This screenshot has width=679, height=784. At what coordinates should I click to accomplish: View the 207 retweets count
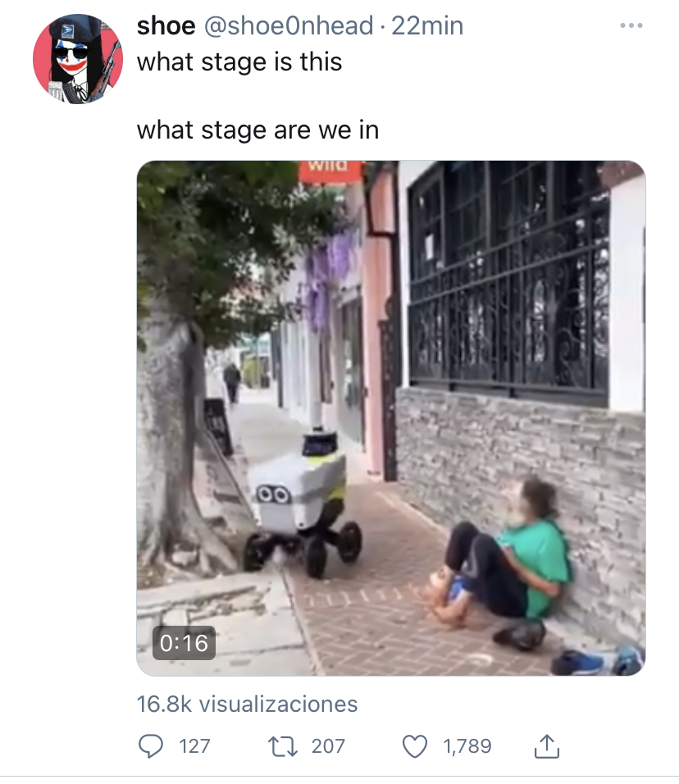pos(328,746)
